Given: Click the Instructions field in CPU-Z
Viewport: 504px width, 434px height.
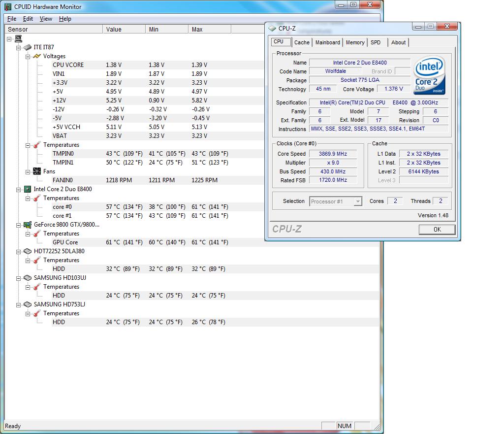Looking at the screenshot, I should [x=379, y=129].
